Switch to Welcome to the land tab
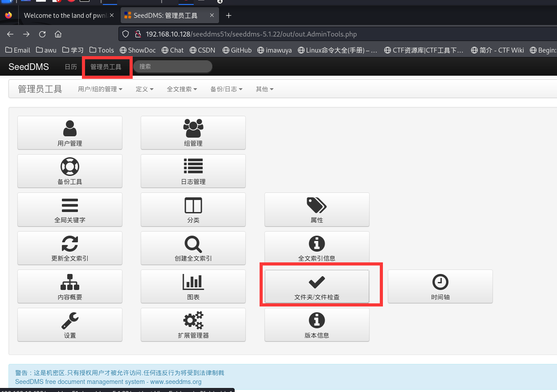 [x=65, y=16]
